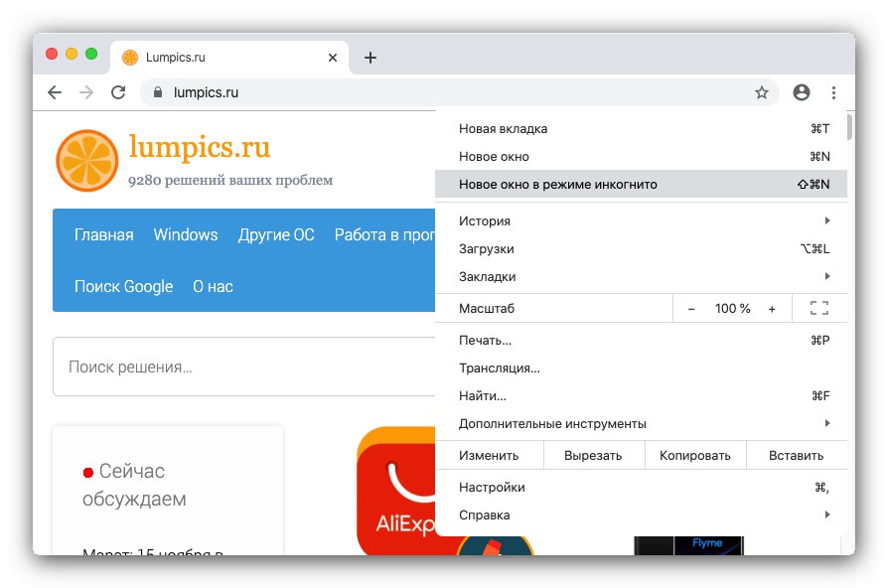Click the back navigation arrow
The width and height of the screenshot is (888, 588).
56,91
